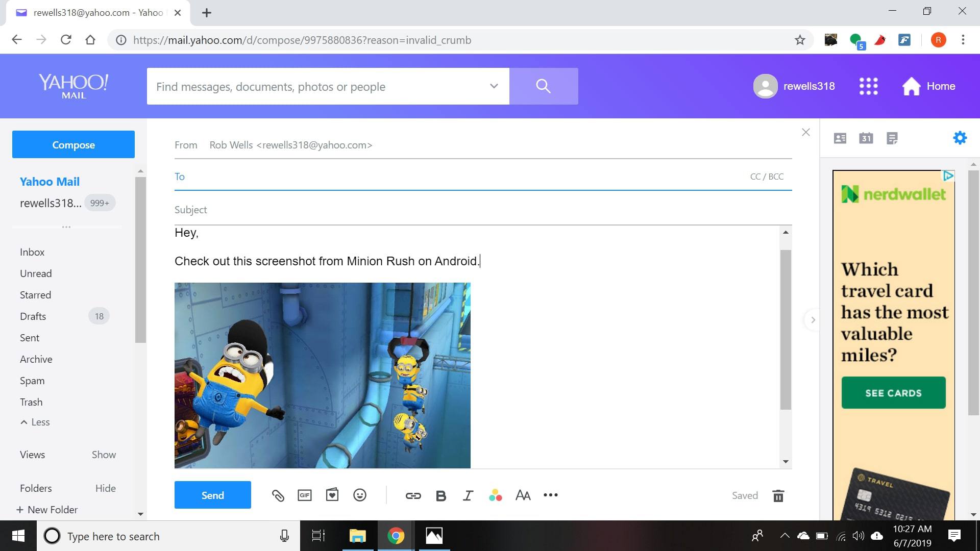Collapse folder list with Less
This screenshot has width=980, height=551.
pyautogui.click(x=35, y=422)
